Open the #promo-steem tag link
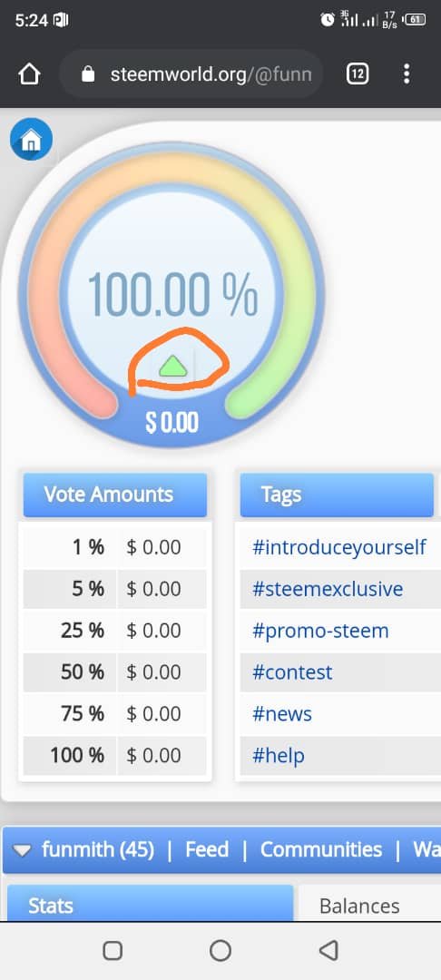Image resolution: width=441 pixels, height=980 pixels. 320,631
